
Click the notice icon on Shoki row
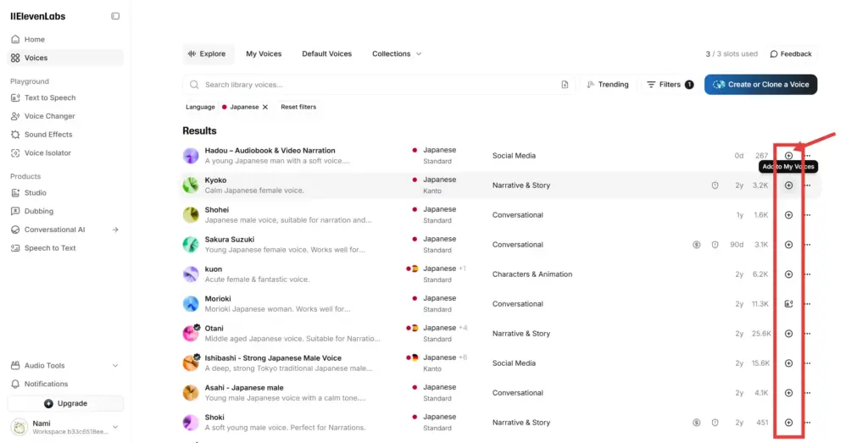pyautogui.click(x=715, y=423)
